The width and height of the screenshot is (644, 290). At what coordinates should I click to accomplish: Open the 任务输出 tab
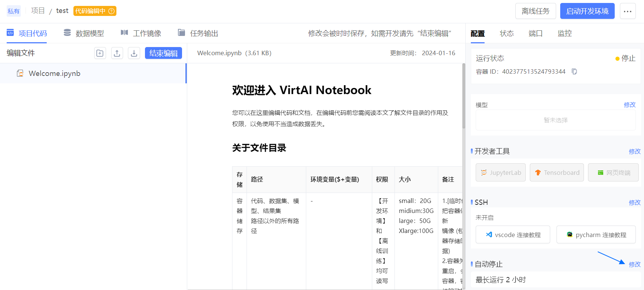point(198,33)
